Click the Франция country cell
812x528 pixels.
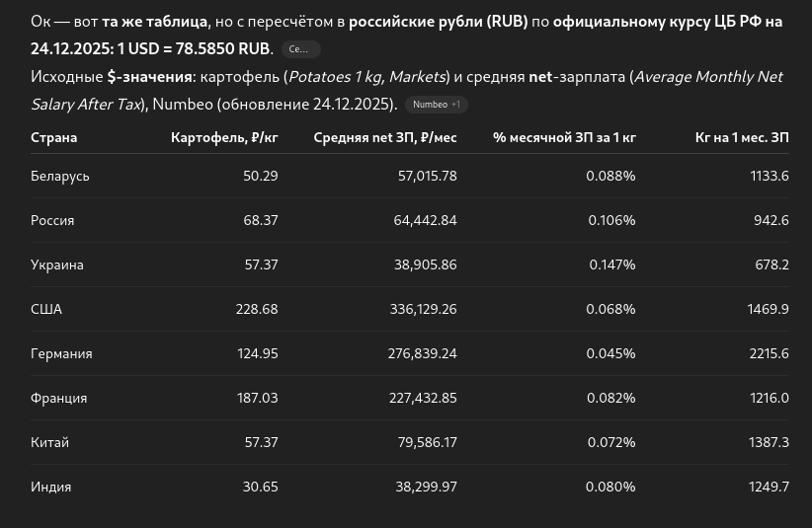[x=59, y=398]
